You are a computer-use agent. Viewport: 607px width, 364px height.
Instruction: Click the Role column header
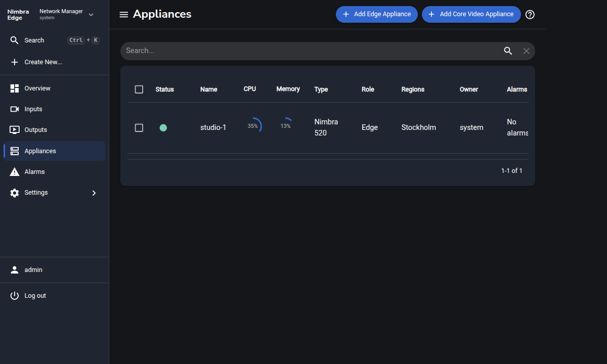coord(368,89)
